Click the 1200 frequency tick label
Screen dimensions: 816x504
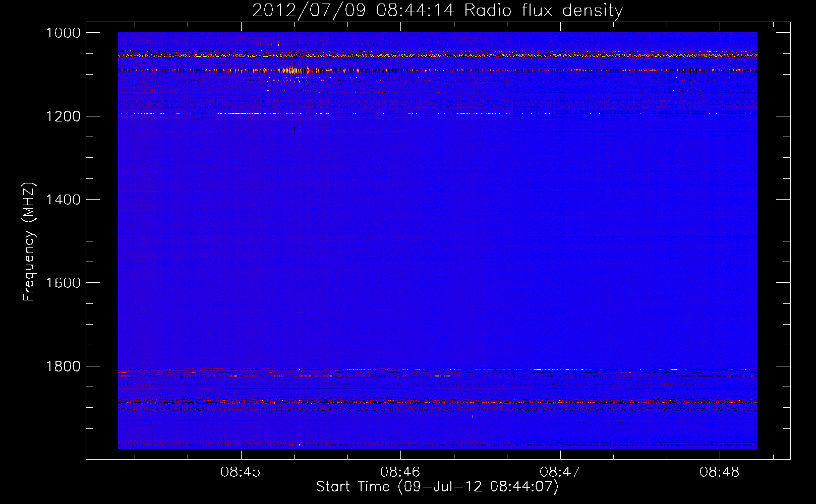pyautogui.click(x=63, y=116)
